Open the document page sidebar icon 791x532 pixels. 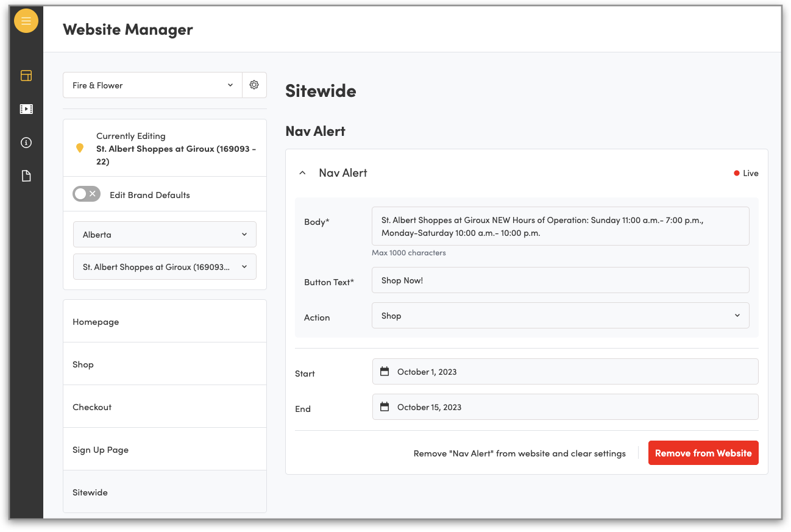[x=26, y=176]
